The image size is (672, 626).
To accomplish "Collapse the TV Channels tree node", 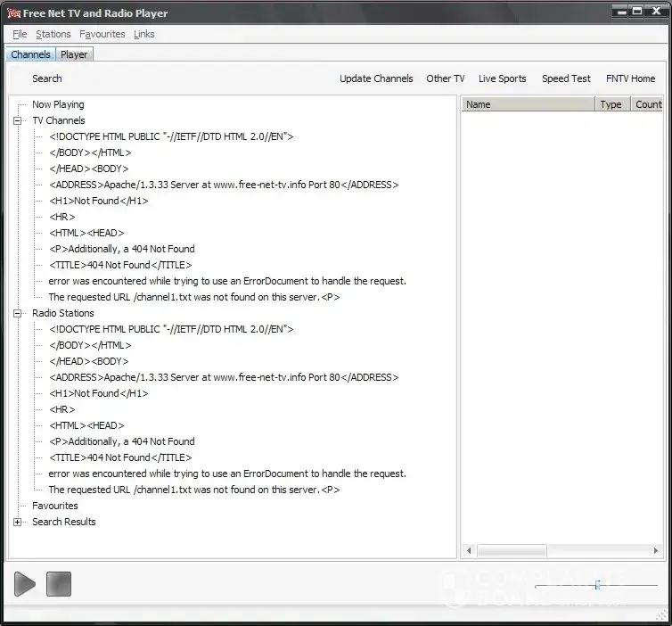I will 18,120.
